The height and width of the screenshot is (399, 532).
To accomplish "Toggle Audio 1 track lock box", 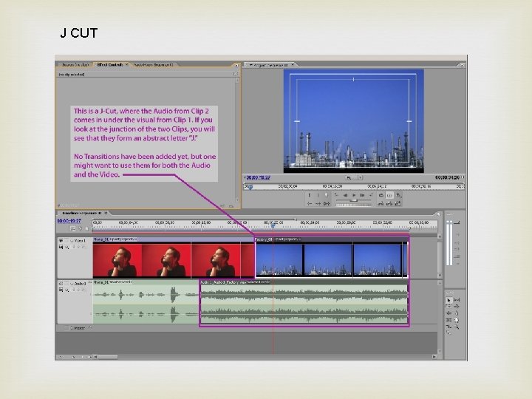I will (x=66, y=284).
